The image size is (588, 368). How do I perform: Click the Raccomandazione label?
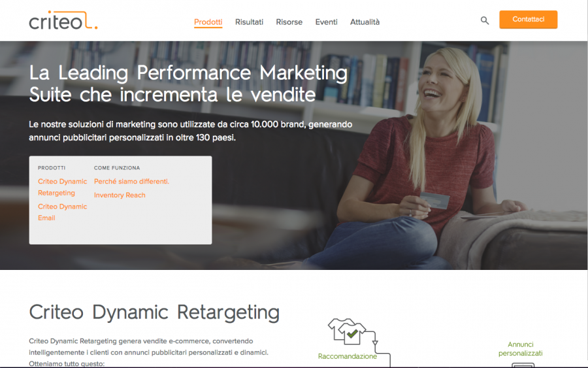(x=348, y=356)
